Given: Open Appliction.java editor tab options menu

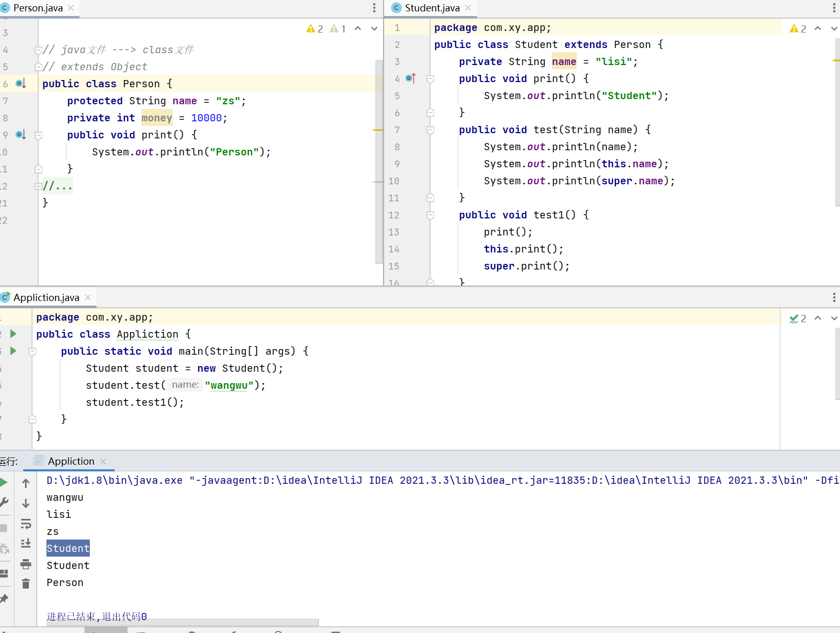Looking at the screenshot, I should (x=834, y=297).
